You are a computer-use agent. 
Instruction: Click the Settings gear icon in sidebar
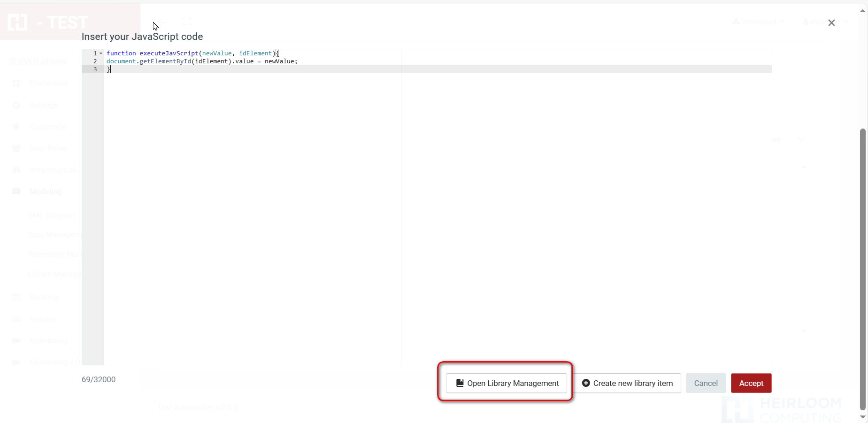click(x=16, y=105)
